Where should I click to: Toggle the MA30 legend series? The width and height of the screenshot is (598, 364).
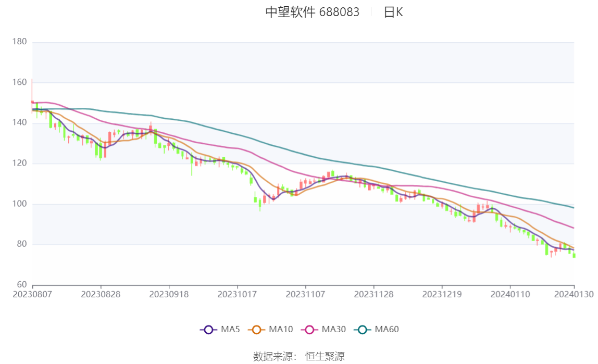[x=323, y=329]
